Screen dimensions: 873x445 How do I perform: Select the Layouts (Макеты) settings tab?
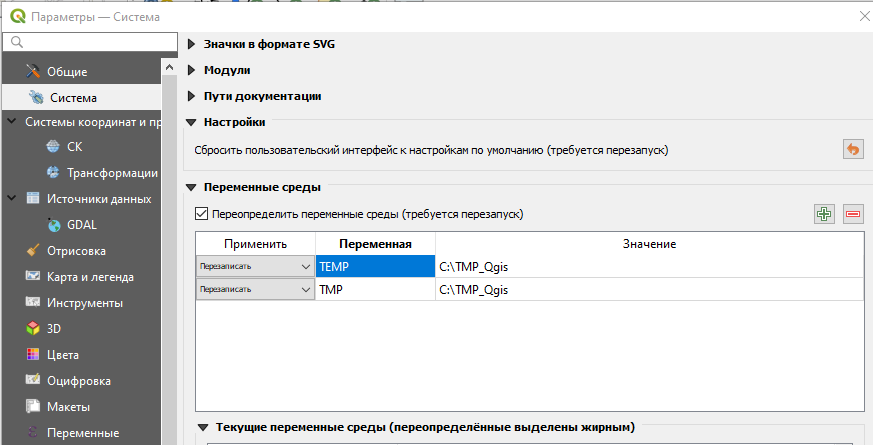pos(68,407)
